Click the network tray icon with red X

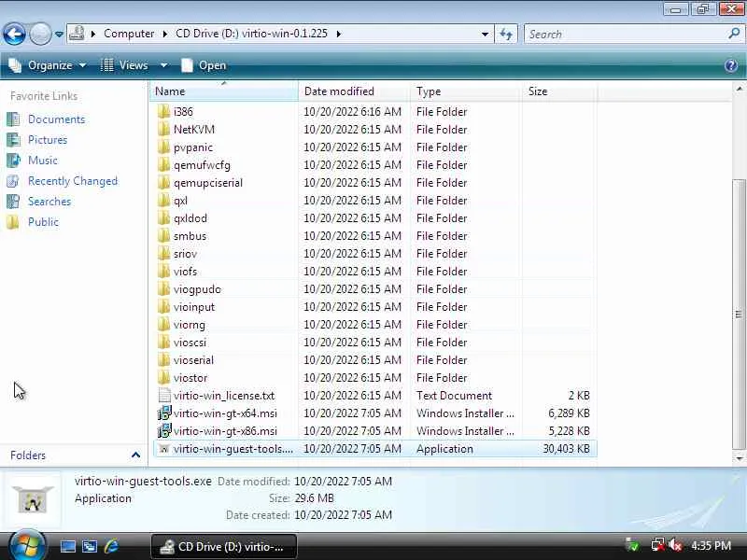(x=658, y=545)
